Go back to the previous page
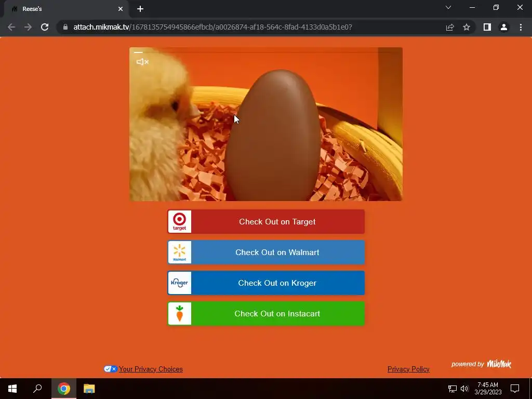 [x=11, y=27]
